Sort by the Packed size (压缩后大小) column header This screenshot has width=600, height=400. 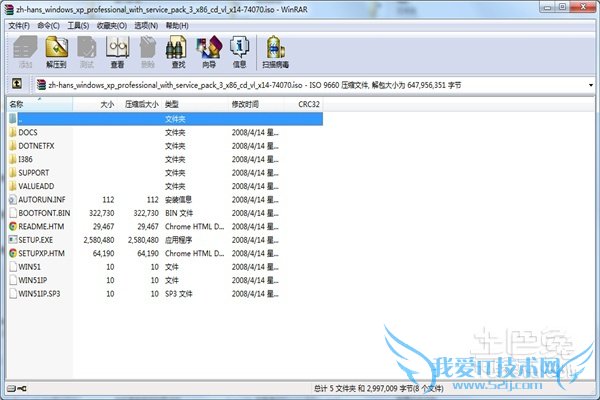[139, 104]
